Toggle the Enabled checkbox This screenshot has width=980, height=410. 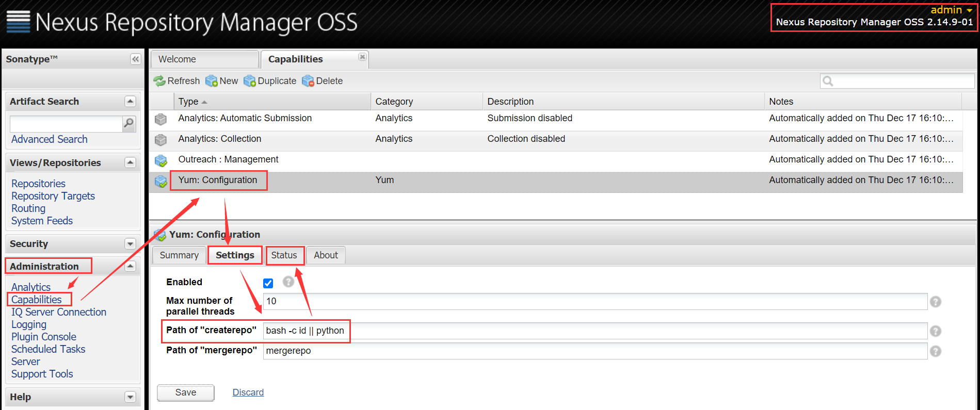pos(268,283)
